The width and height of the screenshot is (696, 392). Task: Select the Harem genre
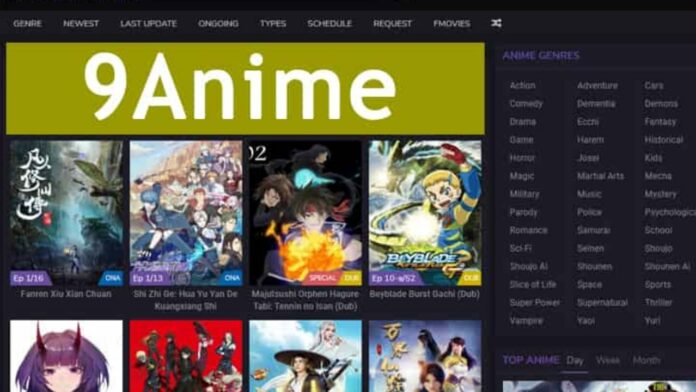pyautogui.click(x=590, y=140)
